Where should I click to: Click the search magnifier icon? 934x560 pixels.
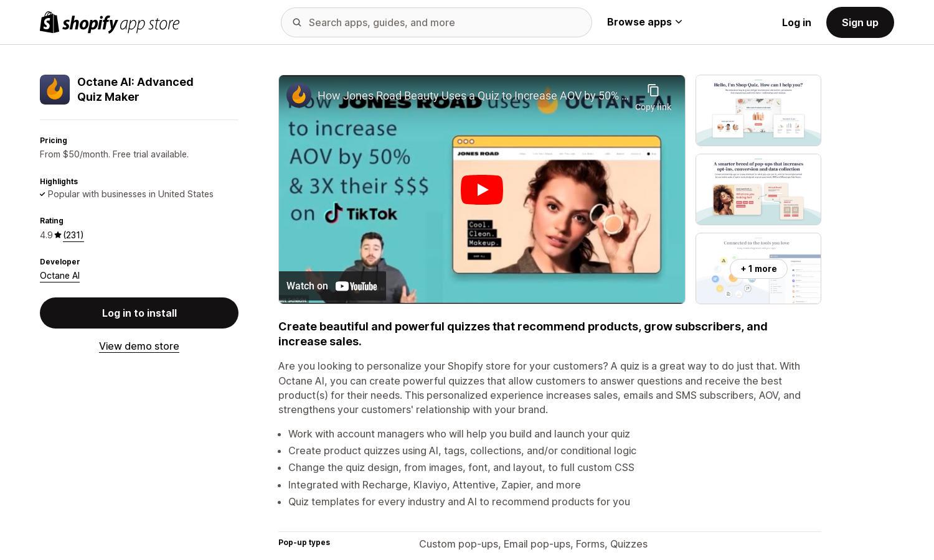pyautogui.click(x=297, y=22)
